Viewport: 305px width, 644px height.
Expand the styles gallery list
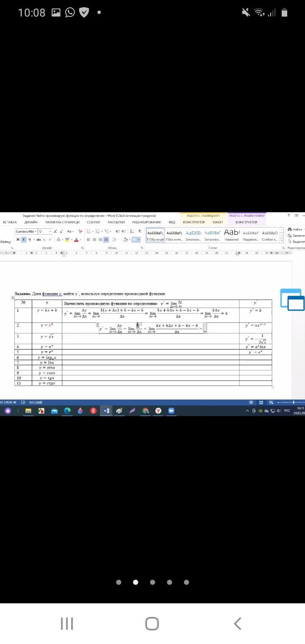point(282,241)
